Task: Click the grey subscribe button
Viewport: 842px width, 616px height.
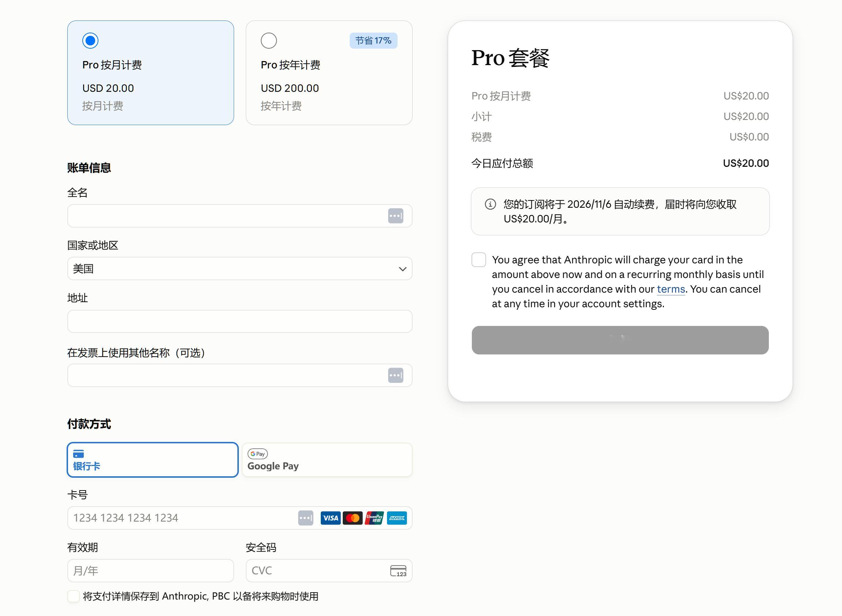Action: click(620, 341)
